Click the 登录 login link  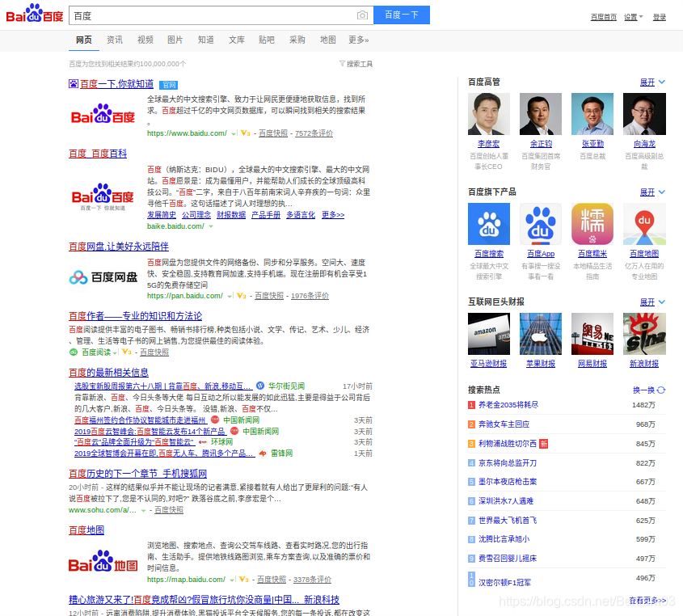[659, 17]
